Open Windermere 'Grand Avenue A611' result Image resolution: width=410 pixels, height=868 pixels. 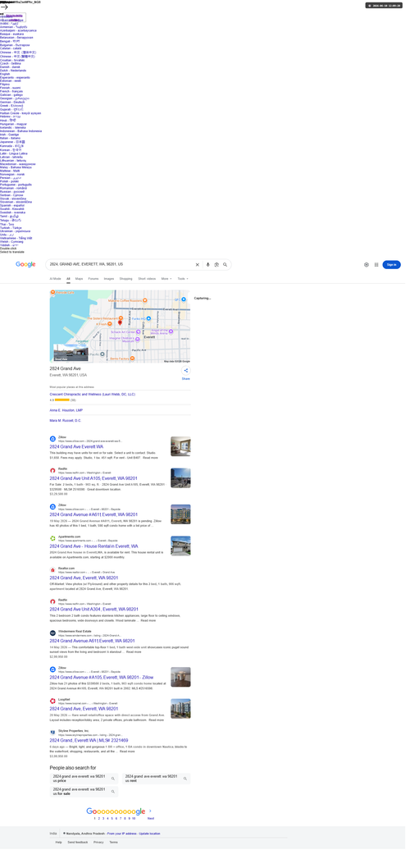click(x=93, y=641)
